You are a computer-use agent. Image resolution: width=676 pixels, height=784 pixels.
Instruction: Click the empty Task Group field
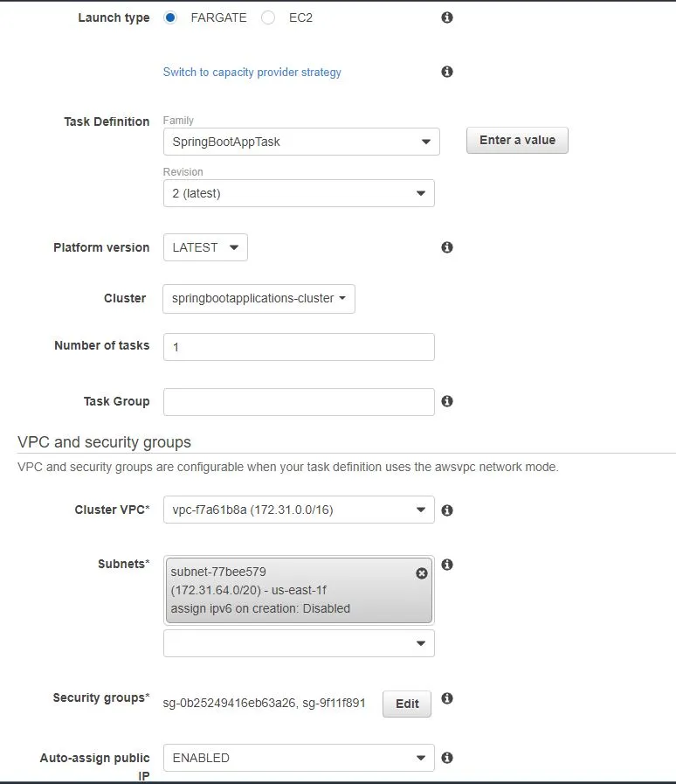pos(299,401)
